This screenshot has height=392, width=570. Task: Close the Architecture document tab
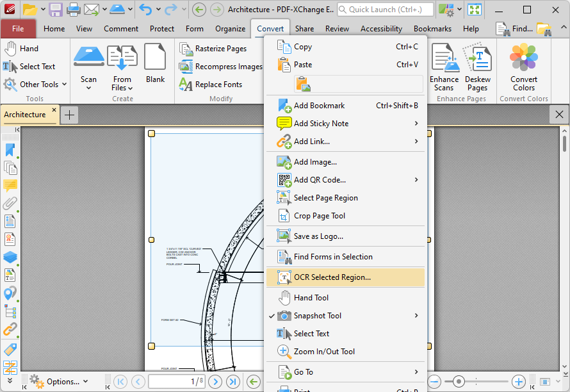coord(54,110)
